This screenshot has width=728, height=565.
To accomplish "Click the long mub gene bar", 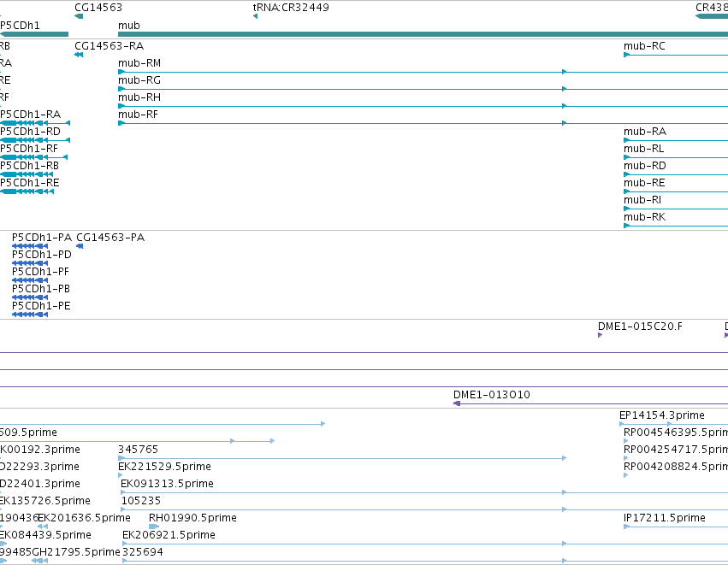I will [423, 34].
